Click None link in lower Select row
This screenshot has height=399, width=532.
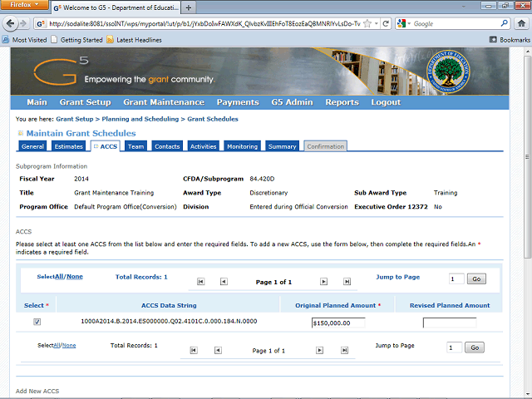(69, 346)
